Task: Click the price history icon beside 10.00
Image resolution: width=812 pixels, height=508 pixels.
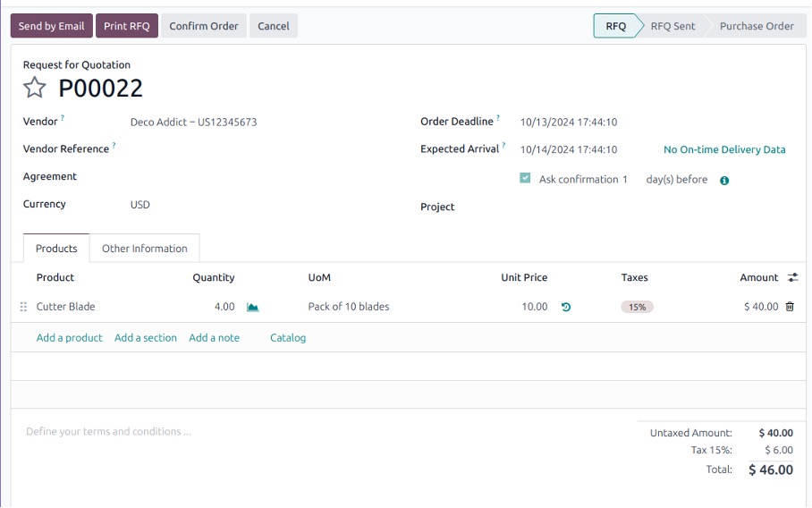Action: coord(566,307)
